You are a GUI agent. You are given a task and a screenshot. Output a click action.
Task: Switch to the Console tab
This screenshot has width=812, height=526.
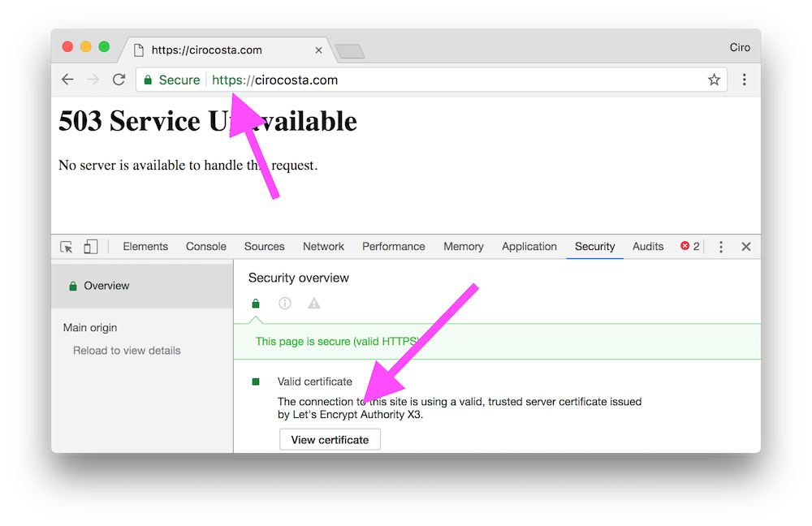(206, 247)
